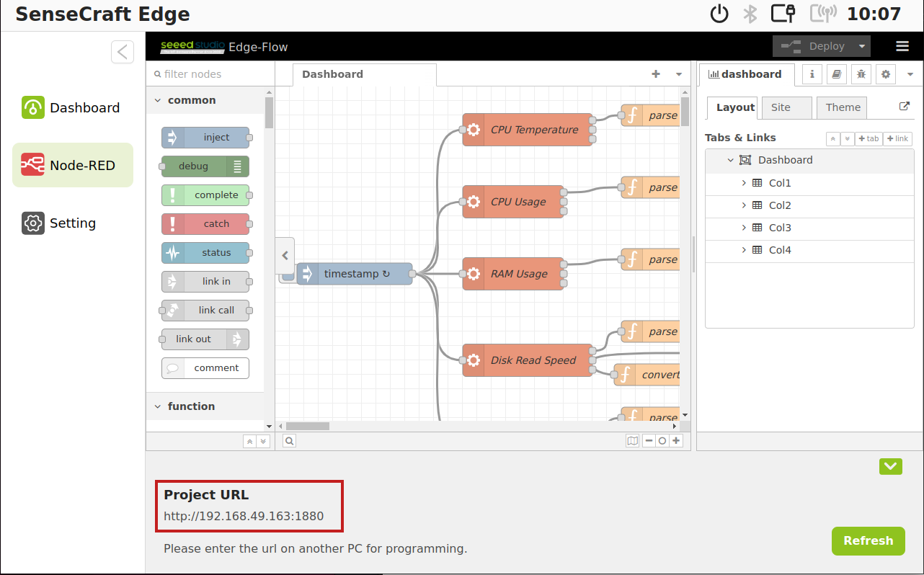Image resolution: width=924 pixels, height=575 pixels.
Task: Select the link call node in palette
Action: [x=205, y=311]
